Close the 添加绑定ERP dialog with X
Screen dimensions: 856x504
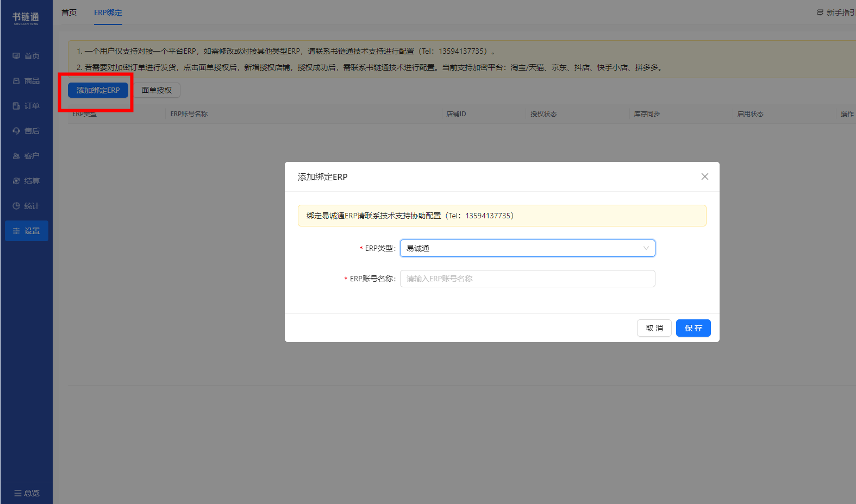click(x=705, y=177)
